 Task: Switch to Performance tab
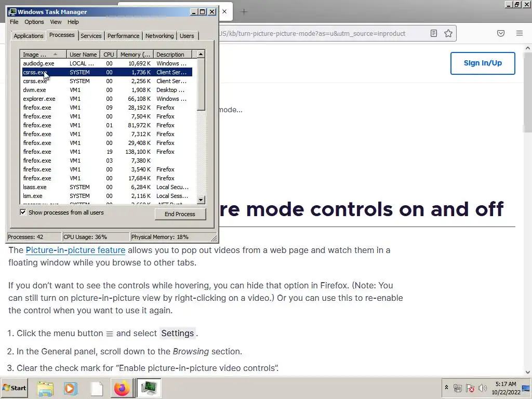point(123,36)
